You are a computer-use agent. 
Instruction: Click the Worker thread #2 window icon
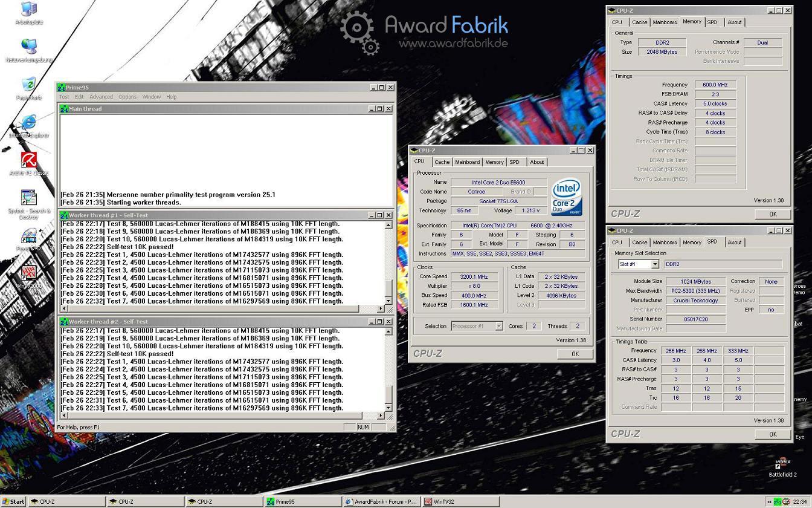coord(64,322)
